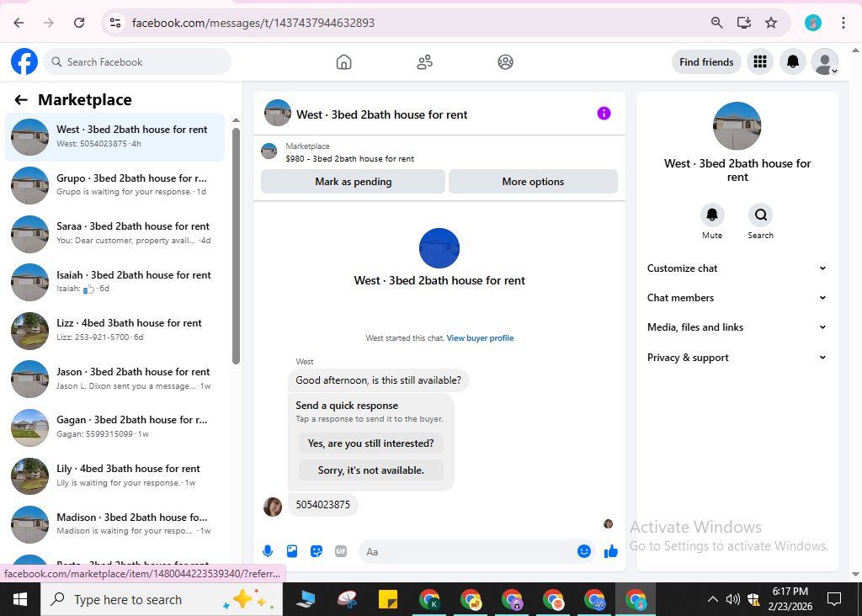Click Mark as pending button

(x=353, y=181)
